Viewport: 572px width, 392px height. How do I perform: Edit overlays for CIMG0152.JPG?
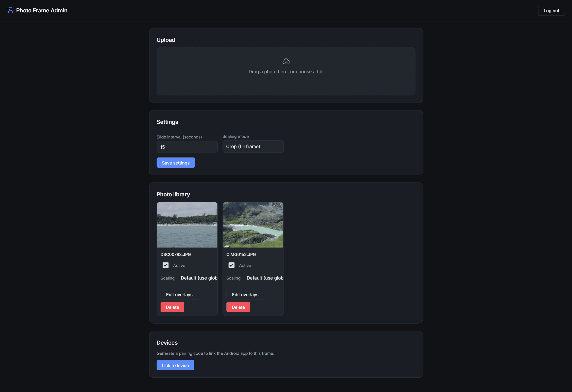pyautogui.click(x=245, y=294)
